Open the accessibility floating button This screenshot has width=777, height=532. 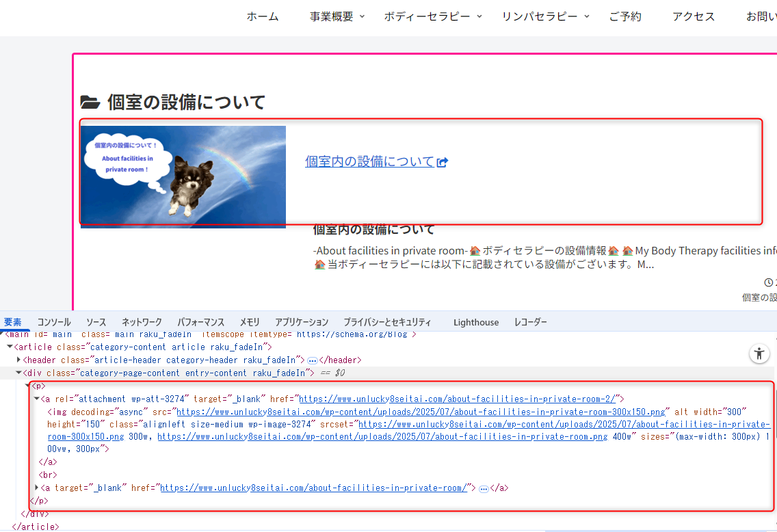pos(759,353)
